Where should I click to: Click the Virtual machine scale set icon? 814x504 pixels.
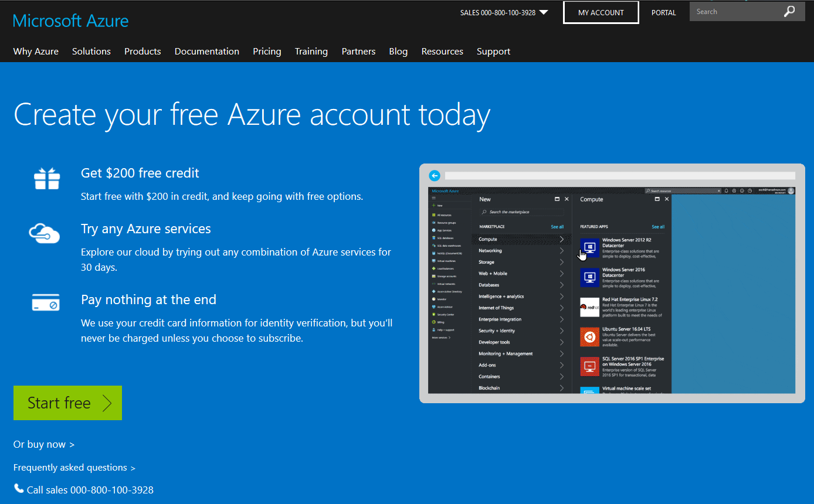(x=589, y=390)
